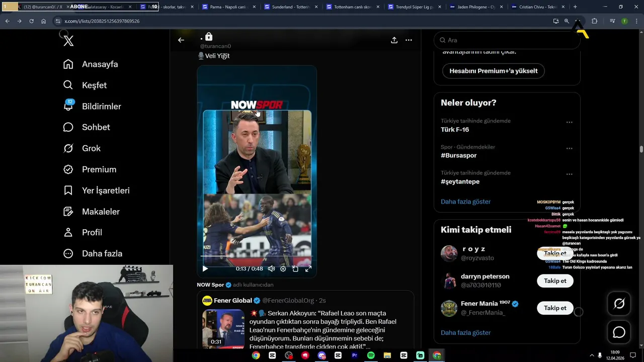Screen dimensions: 644x362
Task: Open the Serkan Akkoyun video thumbnail
Action: tap(223, 329)
